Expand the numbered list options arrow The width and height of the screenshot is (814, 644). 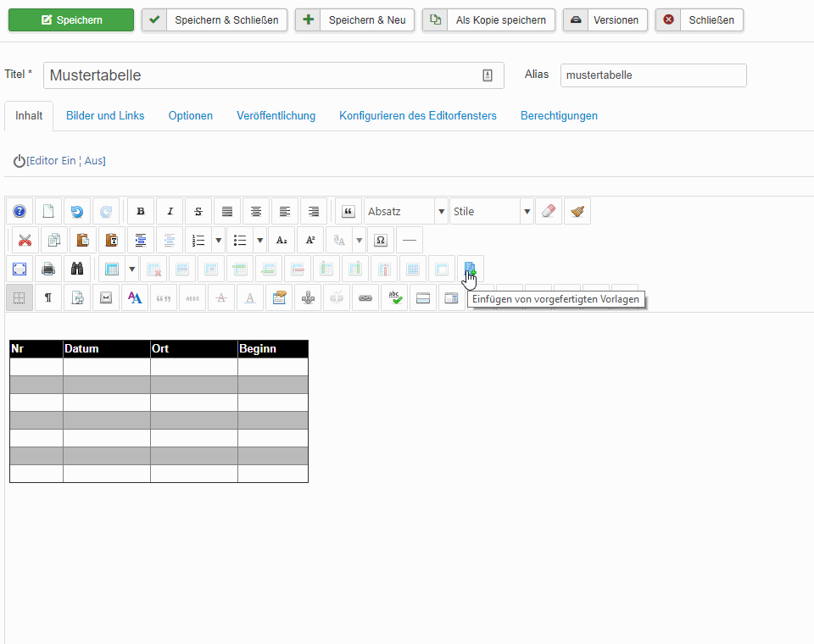(218, 241)
